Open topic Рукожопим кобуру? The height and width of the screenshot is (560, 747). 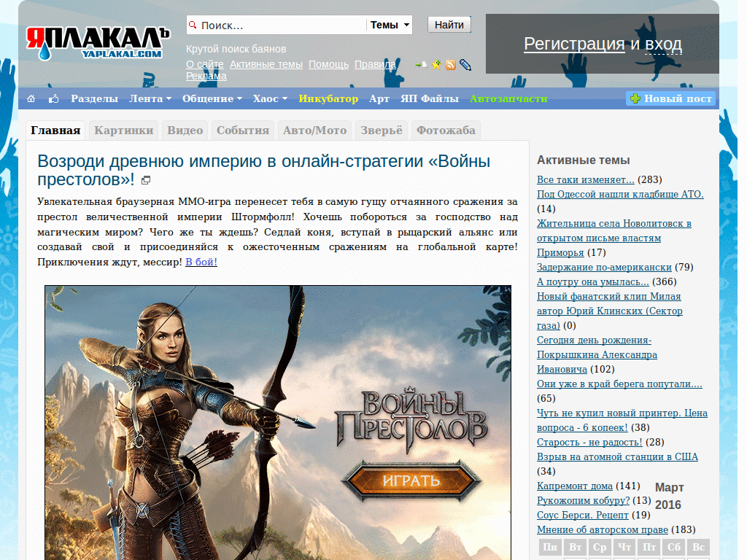[x=583, y=501]
